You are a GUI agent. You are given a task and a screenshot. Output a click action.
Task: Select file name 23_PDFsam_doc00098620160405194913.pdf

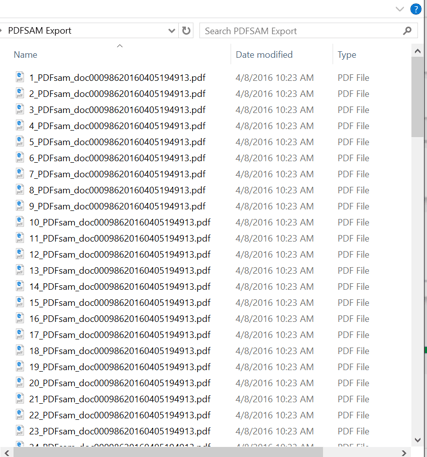120,431
